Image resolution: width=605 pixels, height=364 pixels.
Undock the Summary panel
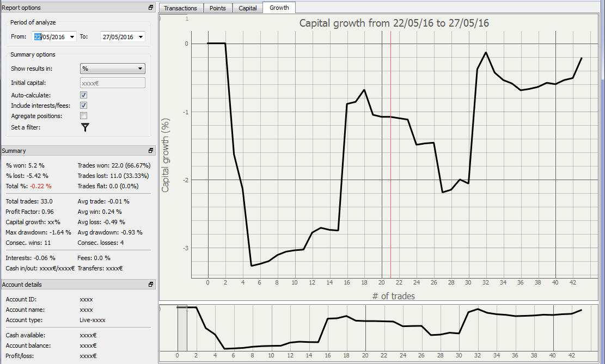coord(151,150)
